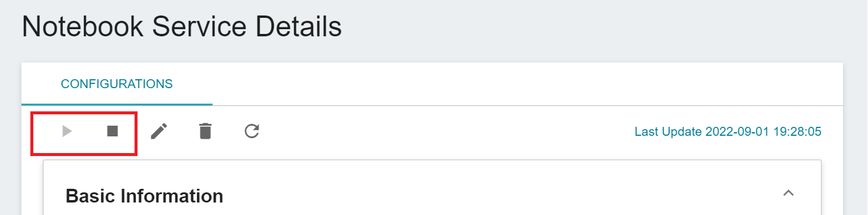Select the underlined CONFIGURATIONS tab label

tap(117, 84)
